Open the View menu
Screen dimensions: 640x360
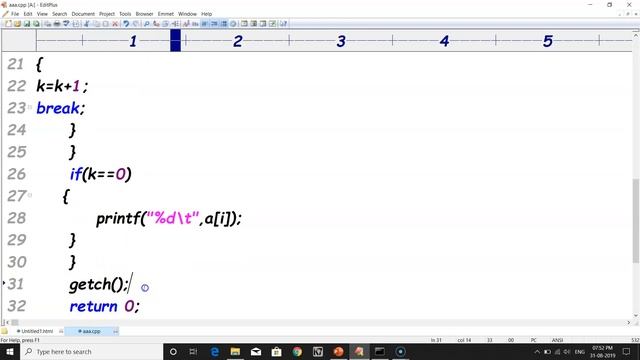click(42, 14)
